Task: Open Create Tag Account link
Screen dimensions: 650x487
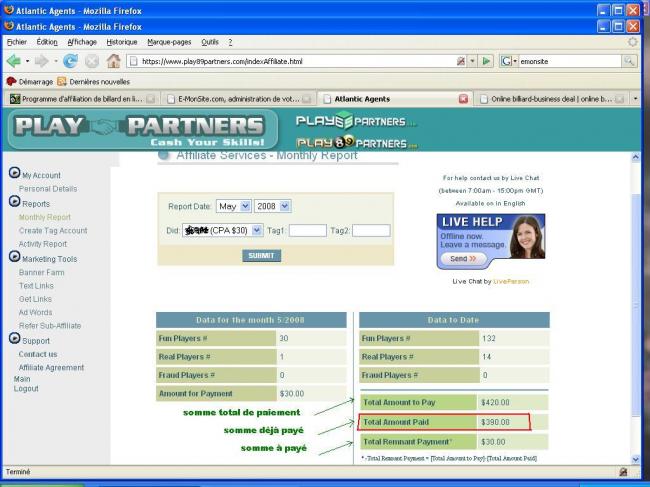Action: [x=53, y=230]
